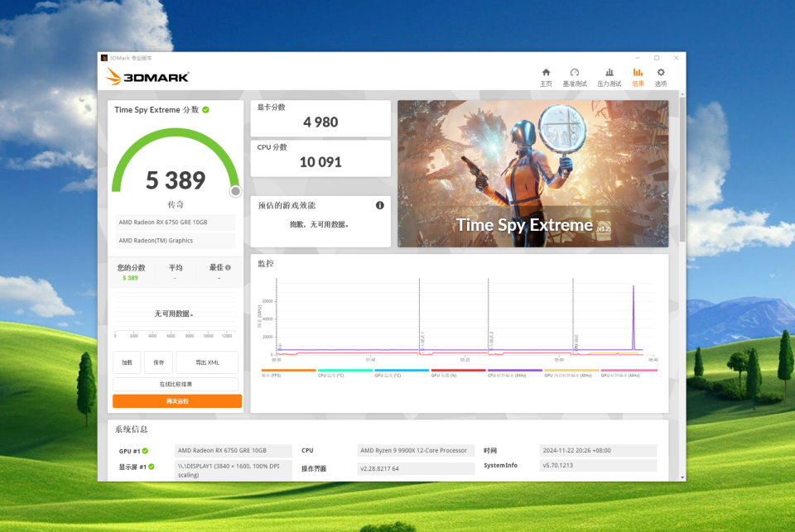Toggle the GPU 时钟频率 (MHz) pink legend series
Screen dimensions: 795x532
point(629,373)
